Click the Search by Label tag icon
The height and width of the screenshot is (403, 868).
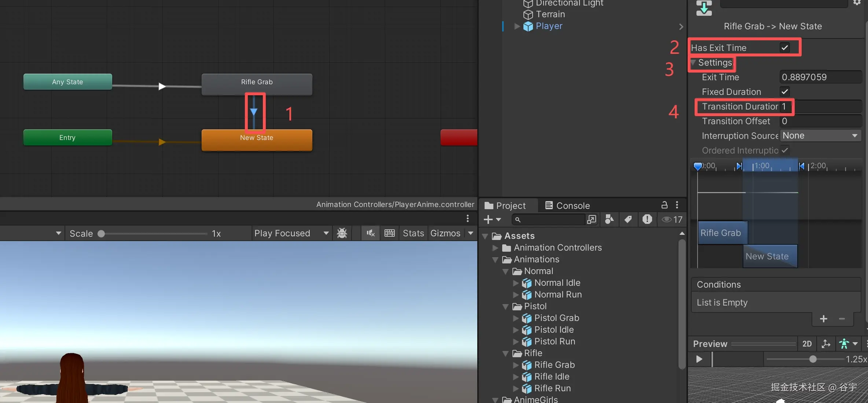tap(628, 219)
